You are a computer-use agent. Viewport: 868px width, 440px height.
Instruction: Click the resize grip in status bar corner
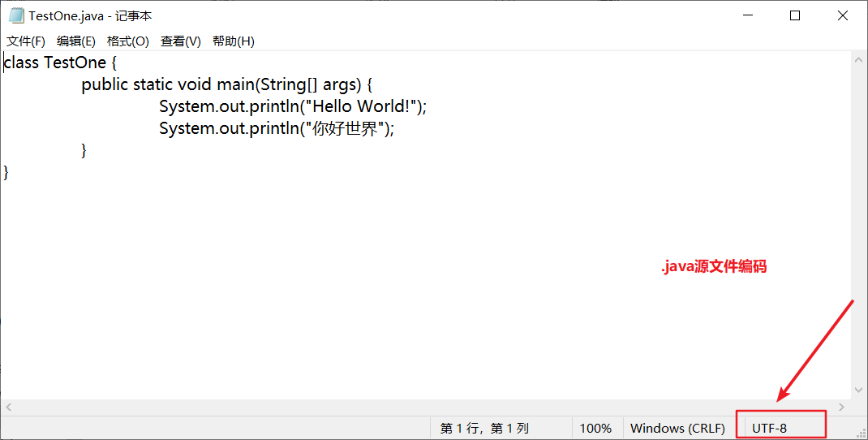pyautogui.click(x=858, y=430)
